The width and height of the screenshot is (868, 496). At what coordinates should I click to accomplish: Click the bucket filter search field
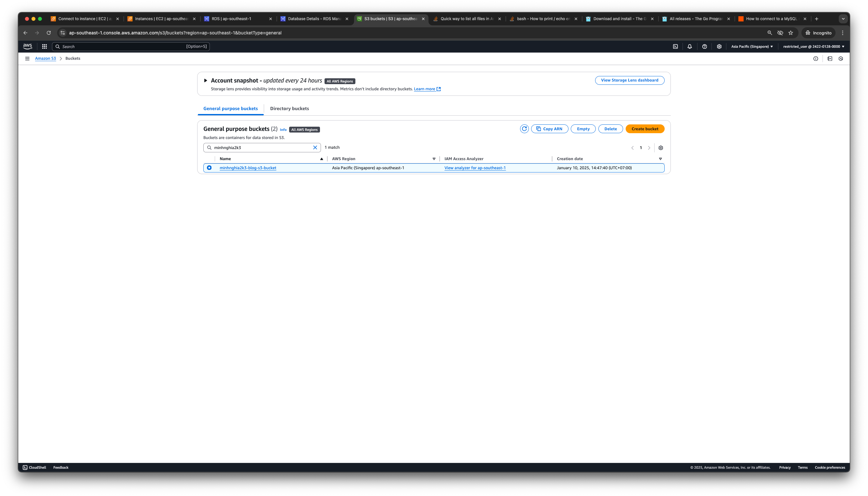(262, 147)
